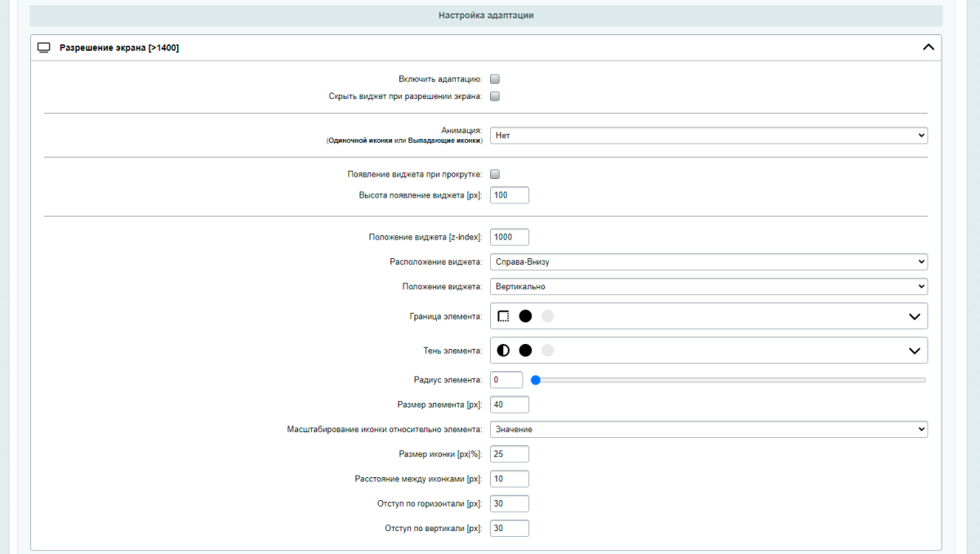This screenshot has height=554, width=980.
Task: Expand the Граница элемента chevron
Action: pyautogui.click(x=915, y=316)
